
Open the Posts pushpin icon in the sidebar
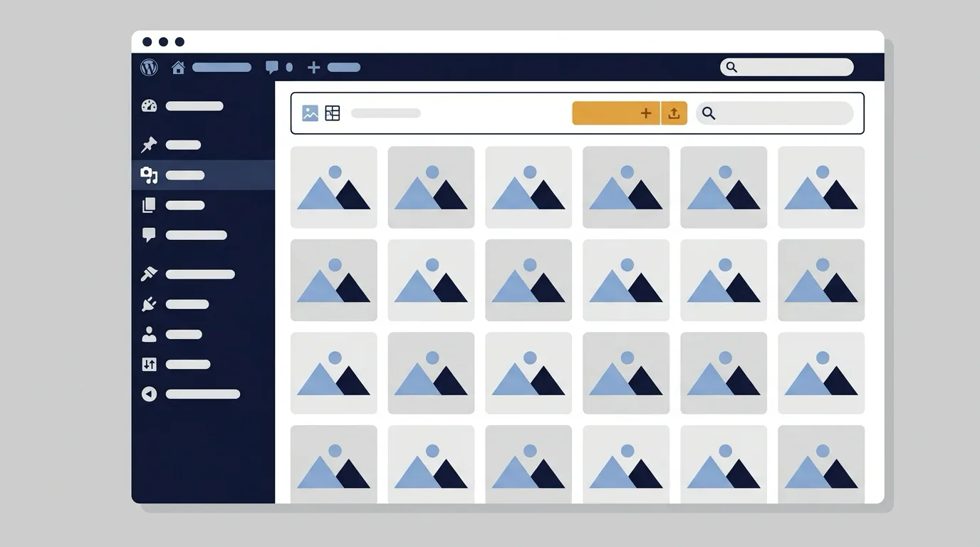coord(149,145)
